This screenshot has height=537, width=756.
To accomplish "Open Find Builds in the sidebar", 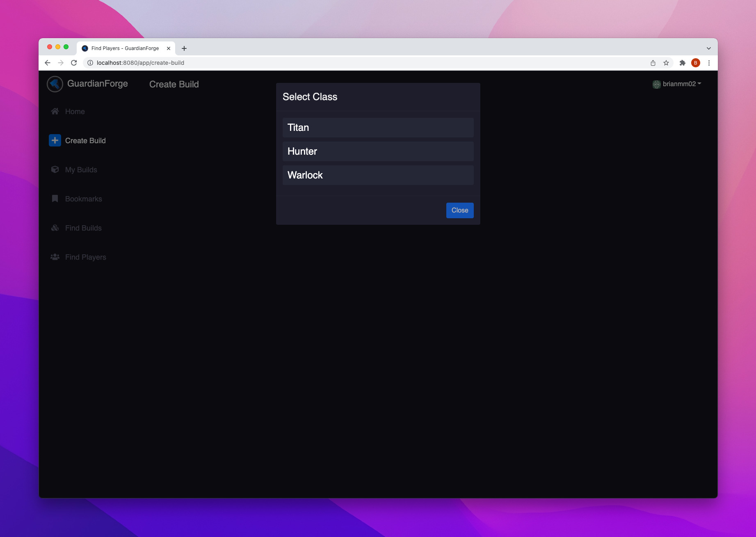I will [83, 228].
